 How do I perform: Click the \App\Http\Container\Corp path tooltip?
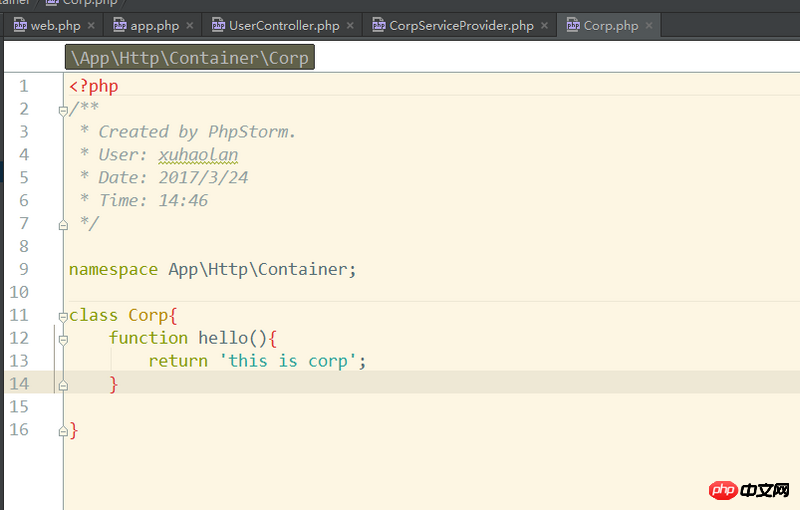[x=190, y=57]
